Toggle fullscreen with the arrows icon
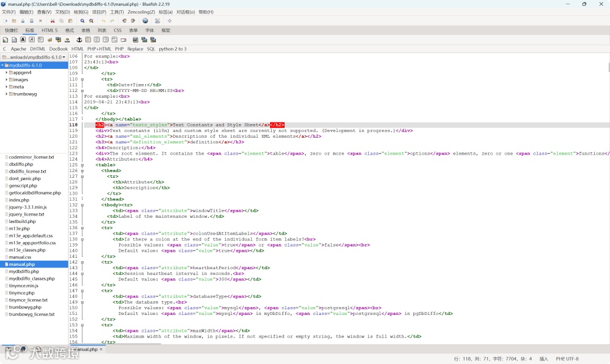The height and width of the screenshot is (364, 610). (x=169, y=21)
